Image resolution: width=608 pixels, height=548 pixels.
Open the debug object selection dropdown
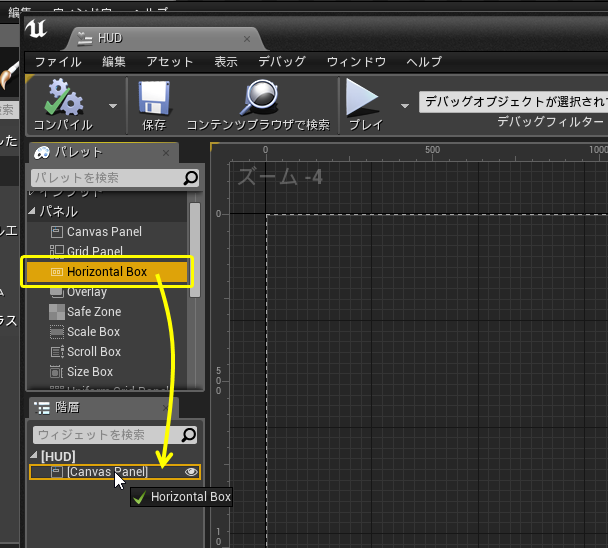pyautogui.click(x=513, y=102)
